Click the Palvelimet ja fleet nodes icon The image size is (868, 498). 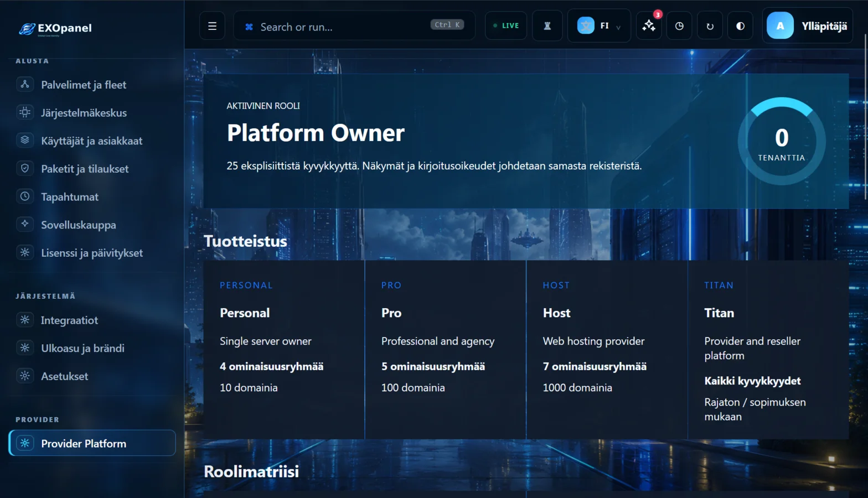point(25,85)
